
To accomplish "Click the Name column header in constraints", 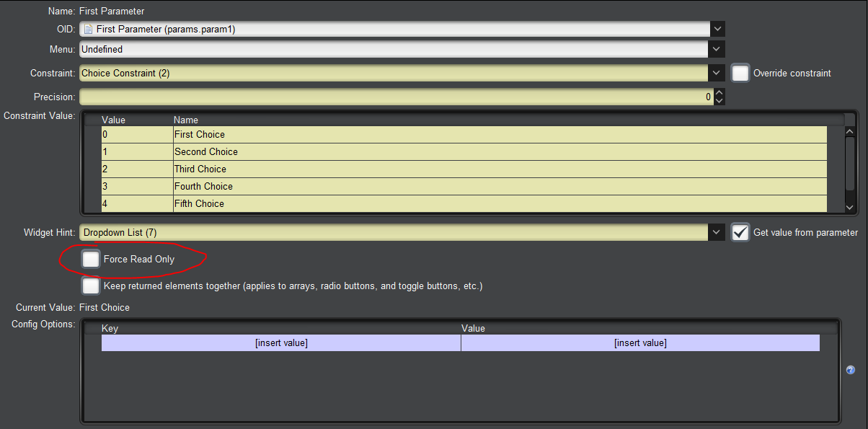I will (186, 120).
